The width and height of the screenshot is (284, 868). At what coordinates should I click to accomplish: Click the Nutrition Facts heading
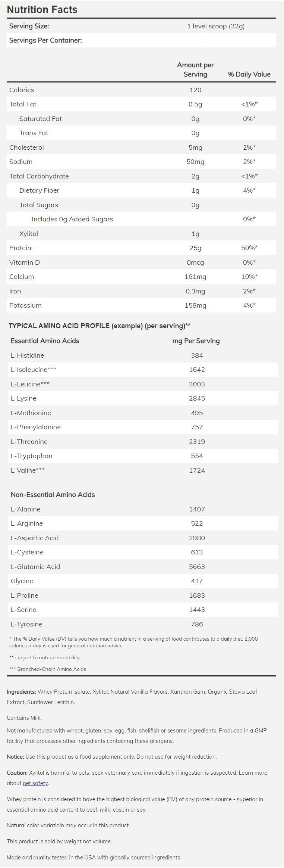42,10
